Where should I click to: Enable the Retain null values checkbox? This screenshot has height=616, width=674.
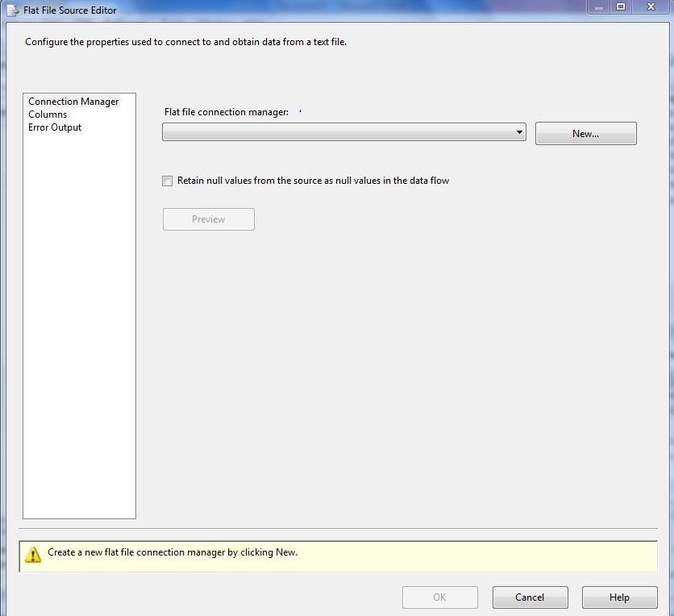pos(168,181)
